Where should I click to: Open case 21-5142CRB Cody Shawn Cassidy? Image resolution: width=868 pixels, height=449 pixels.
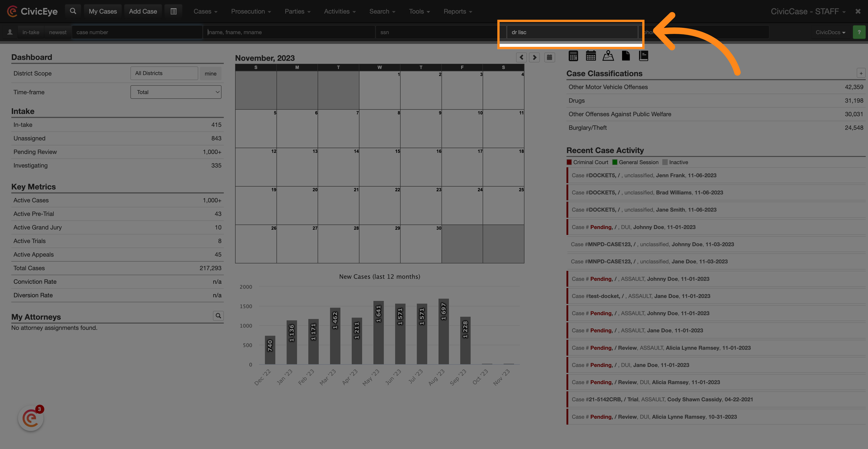tap(716, 399)
